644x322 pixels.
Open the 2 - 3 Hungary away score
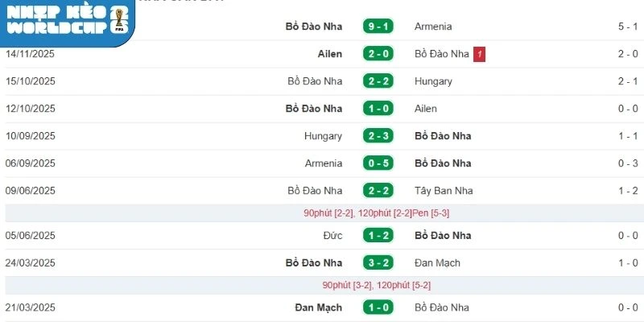[x=378, y=136]
